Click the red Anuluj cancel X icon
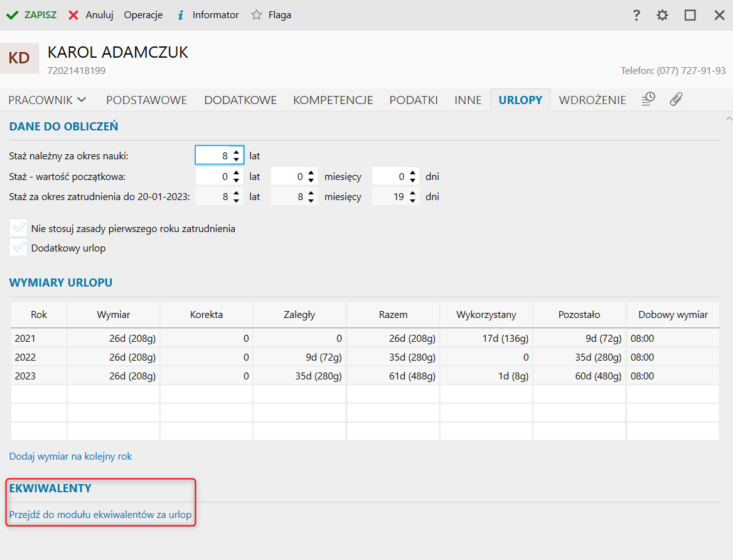 (73, 15)
